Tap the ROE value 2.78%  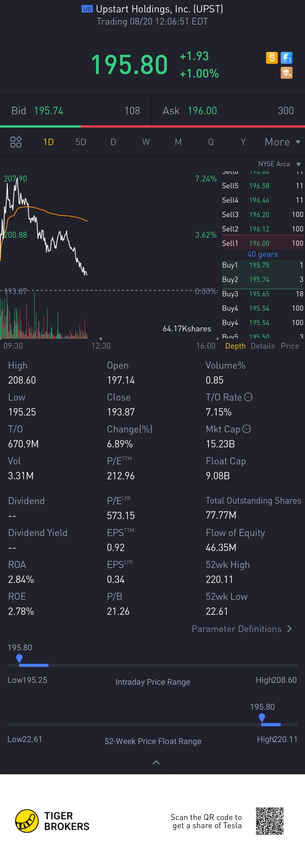[21, 611]
